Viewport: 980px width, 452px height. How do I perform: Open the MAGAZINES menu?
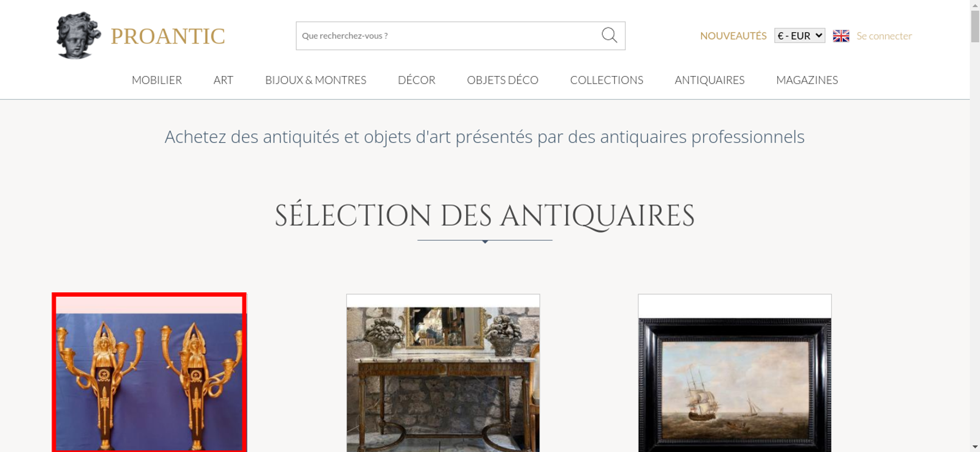[x=807, y=80]
